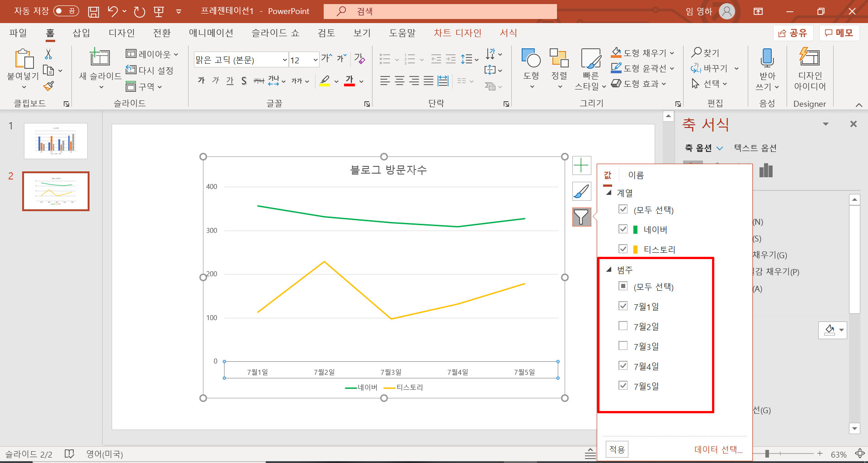868x463 pixels.
Task: Toggle the category (모두 선택) checkbox under 범주
Action: (x=623, y=286)
